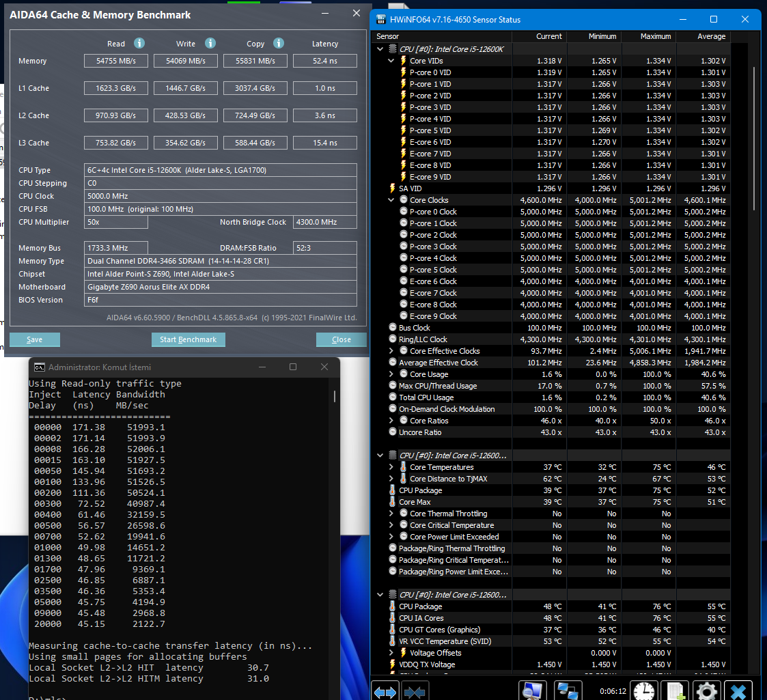Open the remote network monitors icon
This screenshot has height=700, width=767.
pyautogui.click(x=568, y=691)
